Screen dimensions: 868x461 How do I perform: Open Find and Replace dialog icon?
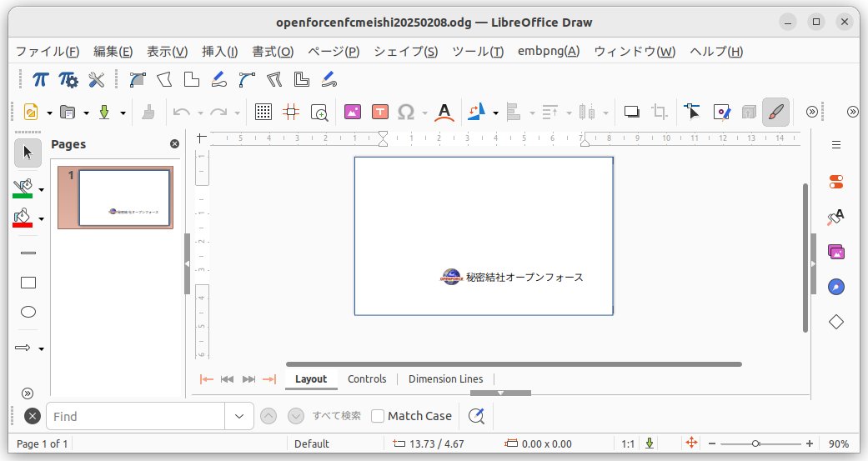476,416
